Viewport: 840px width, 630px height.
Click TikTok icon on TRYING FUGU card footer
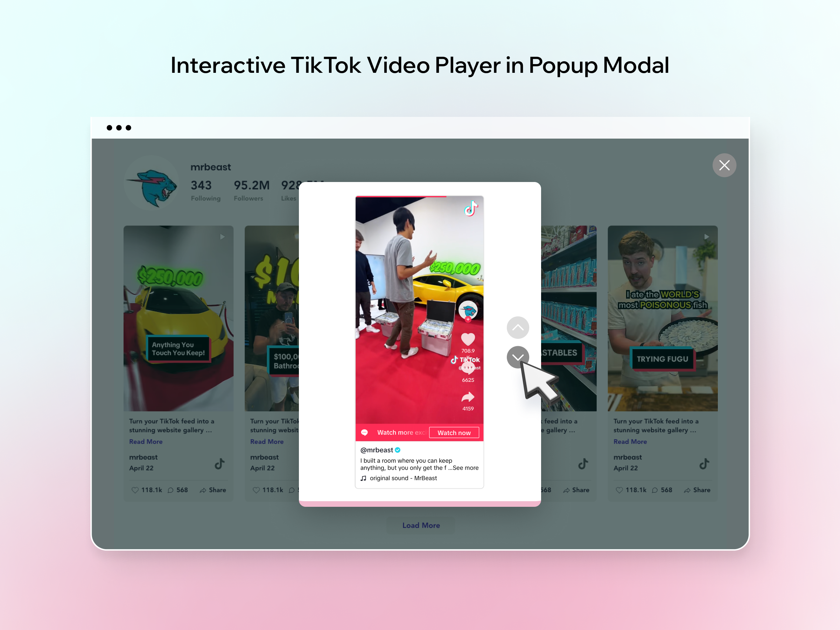pos(704,463)
